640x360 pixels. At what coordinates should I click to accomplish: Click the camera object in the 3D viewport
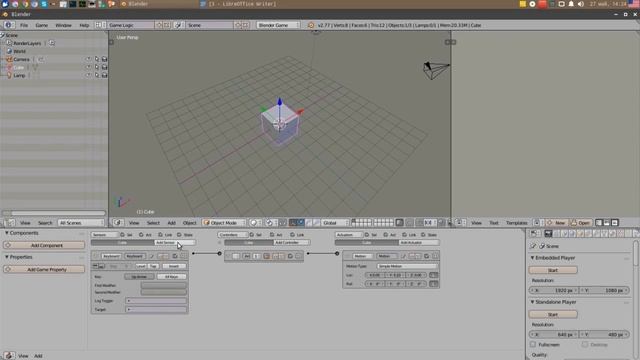[435, 70]
